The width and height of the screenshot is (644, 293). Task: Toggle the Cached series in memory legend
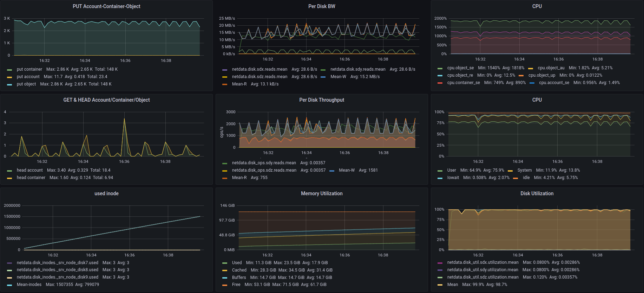(x=239, y=270)
